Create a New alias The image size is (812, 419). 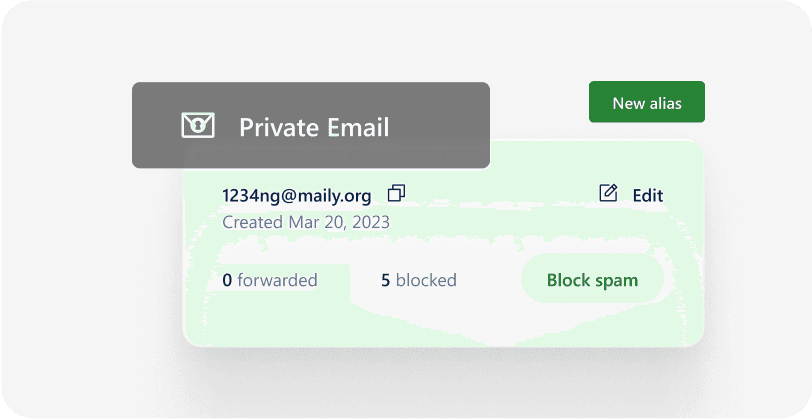click(647, 102)
